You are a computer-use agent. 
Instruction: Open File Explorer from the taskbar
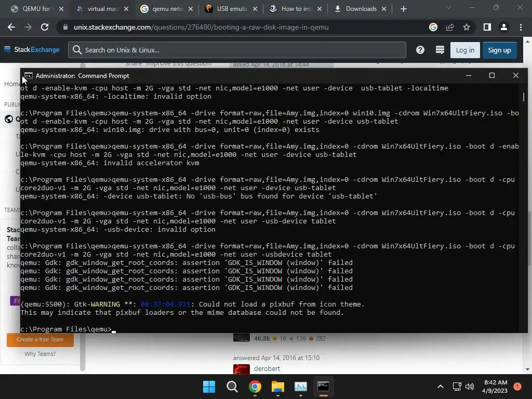[x=278, y=387]
